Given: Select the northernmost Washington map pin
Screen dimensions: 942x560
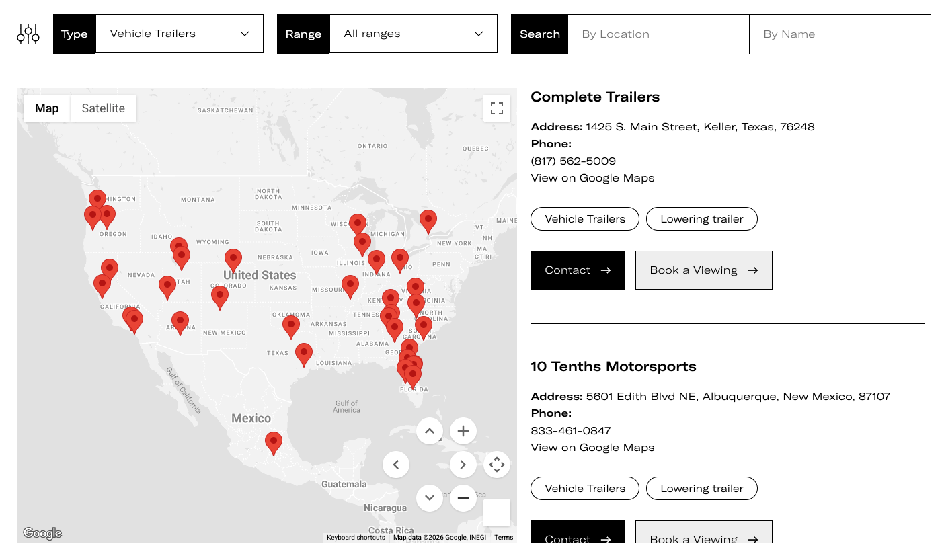Looking at the screenshot, I should [97, 201].
